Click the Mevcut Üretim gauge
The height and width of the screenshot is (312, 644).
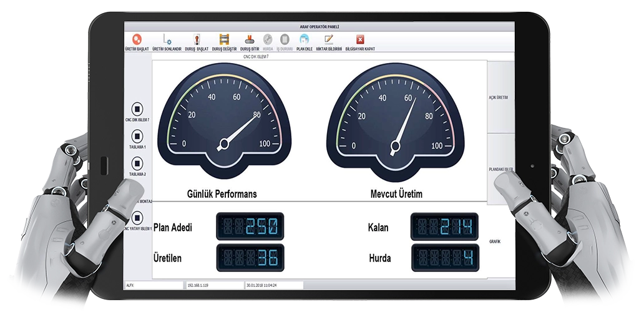click(393, 125)
